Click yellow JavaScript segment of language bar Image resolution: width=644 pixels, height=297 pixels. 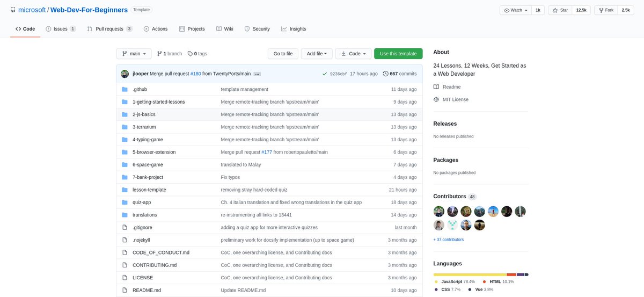470,274
